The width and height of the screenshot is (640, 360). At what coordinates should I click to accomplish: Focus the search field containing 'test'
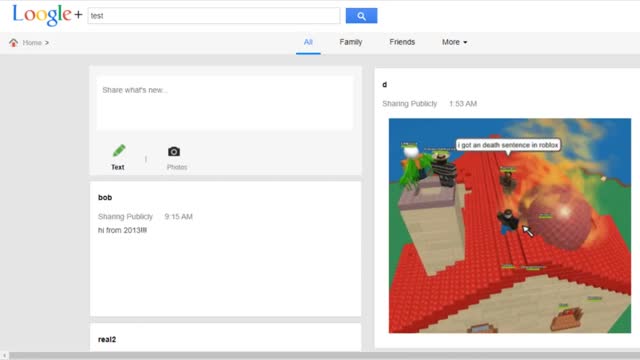pos(214,16)
